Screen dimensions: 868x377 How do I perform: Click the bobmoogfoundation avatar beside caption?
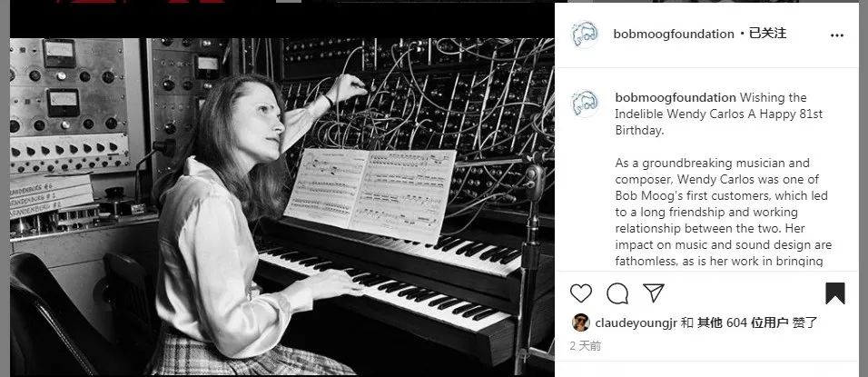click(585, 104)
